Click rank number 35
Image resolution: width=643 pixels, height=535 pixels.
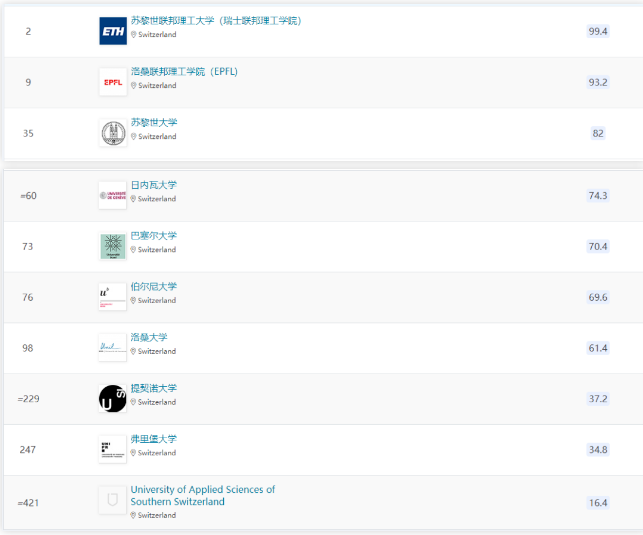tap(28, 133)
